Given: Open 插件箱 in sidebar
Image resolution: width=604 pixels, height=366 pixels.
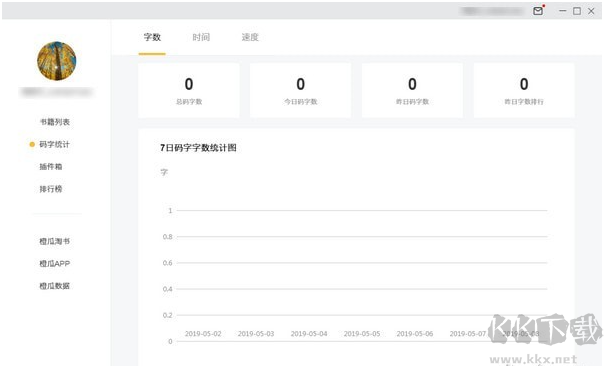Looking at the screenshot, I should pos(51,167).
